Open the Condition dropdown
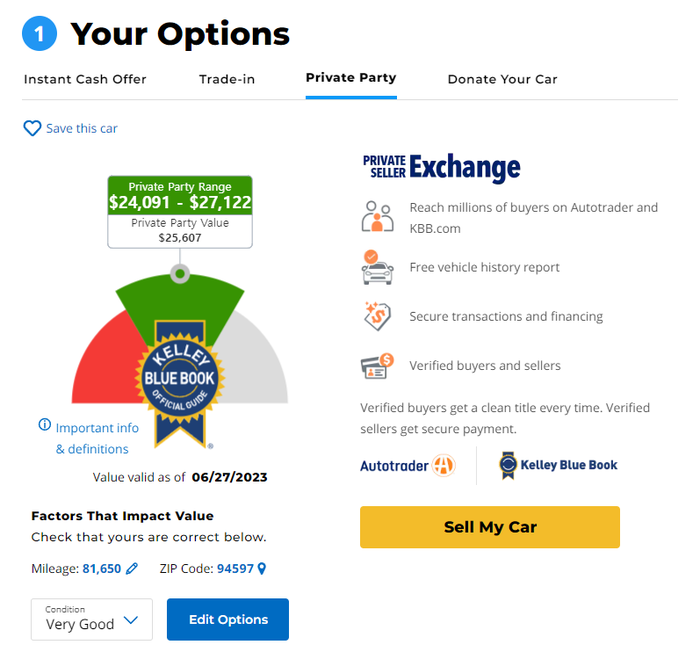 pos(92,619)
